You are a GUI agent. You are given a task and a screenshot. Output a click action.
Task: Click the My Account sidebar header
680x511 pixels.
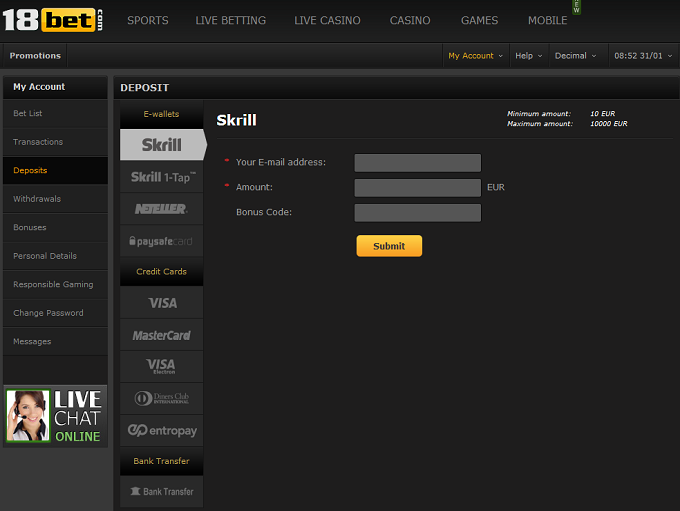(56, 87)
